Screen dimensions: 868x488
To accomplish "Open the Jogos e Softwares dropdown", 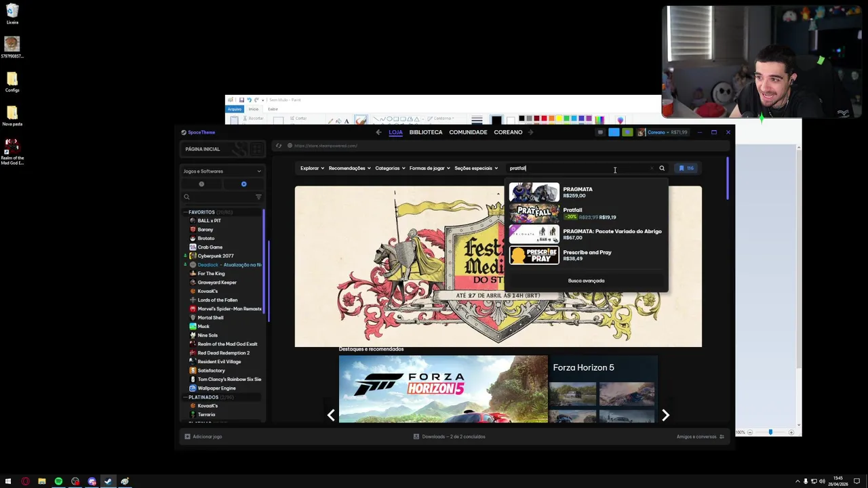I will click(222, 171).
